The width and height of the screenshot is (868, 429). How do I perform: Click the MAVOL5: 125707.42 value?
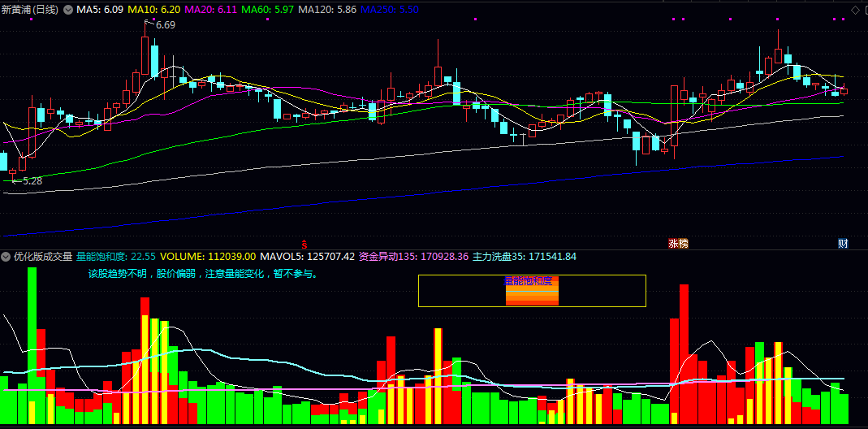click(307, 257)
